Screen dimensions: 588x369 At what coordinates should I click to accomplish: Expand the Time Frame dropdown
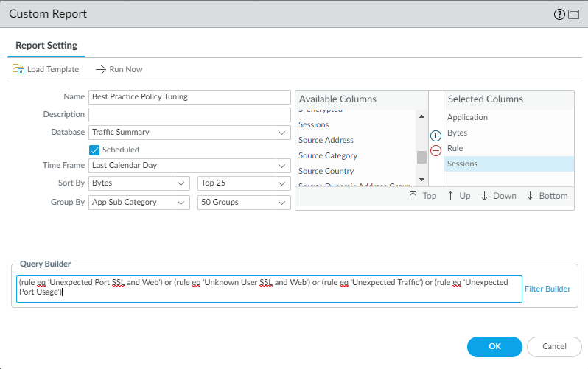189,165
